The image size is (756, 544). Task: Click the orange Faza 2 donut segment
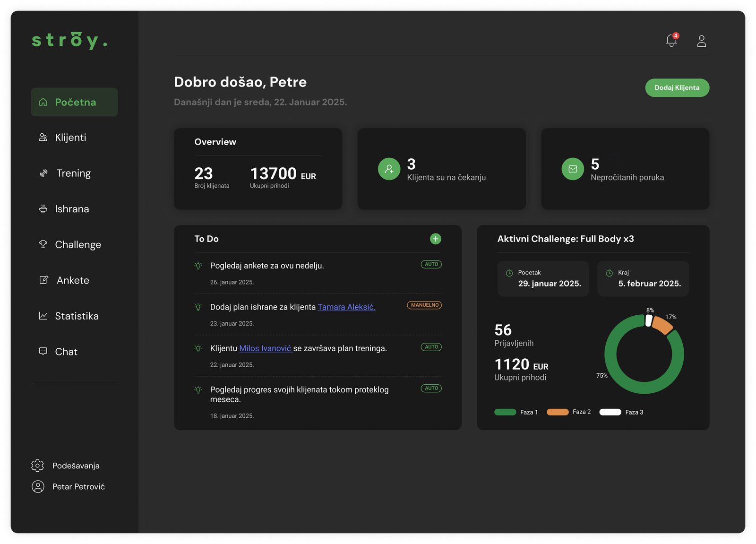click(x=662, y=325)
